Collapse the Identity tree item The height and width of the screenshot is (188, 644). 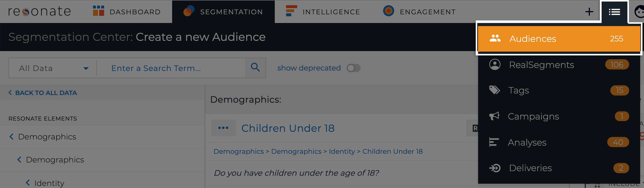pyautogui.click(x=28, y=183)
